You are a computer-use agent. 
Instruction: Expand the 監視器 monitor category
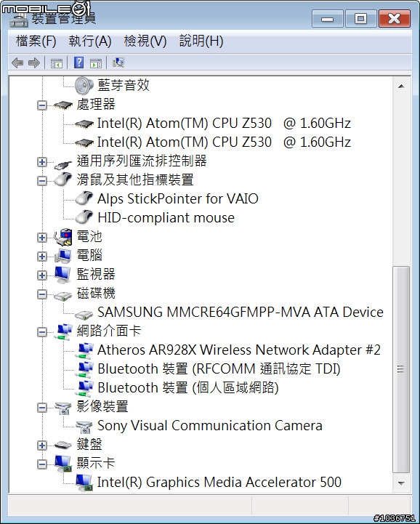42,275
